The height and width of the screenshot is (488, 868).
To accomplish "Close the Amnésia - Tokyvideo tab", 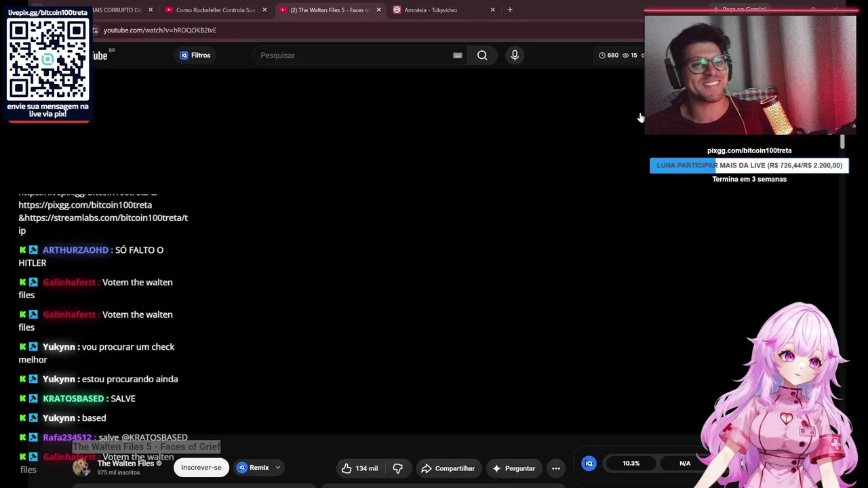I will pos(492,9).
